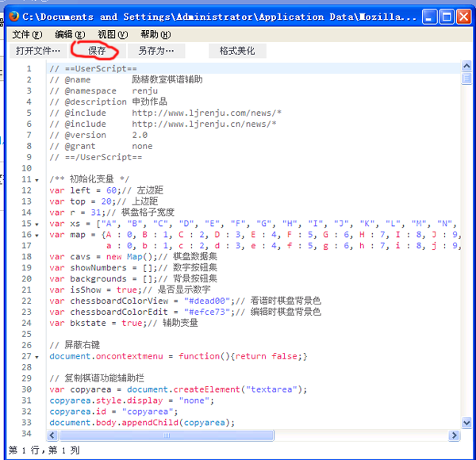Image resolution: width=476 pixels, height=460 pixels.
Task: Close the script editor window
Action: [x=464, y=17]
